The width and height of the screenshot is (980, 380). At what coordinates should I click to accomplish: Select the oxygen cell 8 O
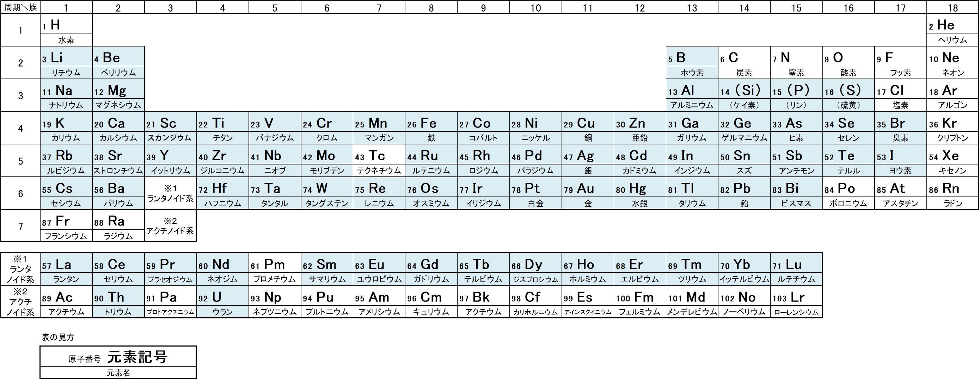coord(849,63)
